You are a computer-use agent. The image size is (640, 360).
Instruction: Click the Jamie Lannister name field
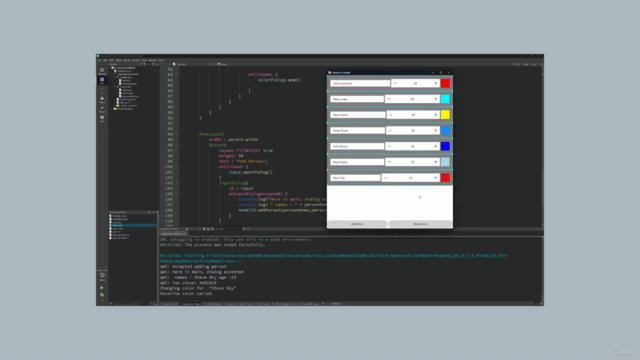click(x=360, y=83)
